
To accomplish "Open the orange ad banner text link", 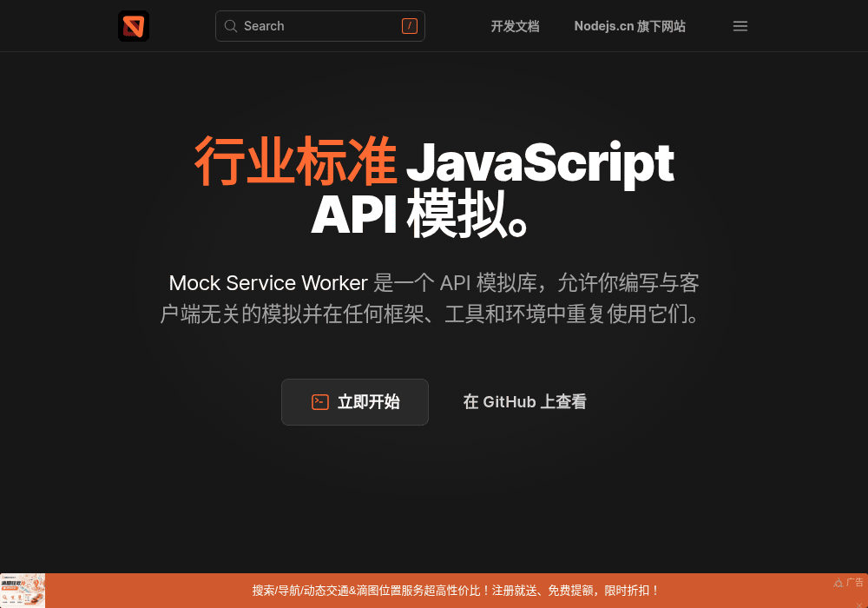I will coord(457,591).
